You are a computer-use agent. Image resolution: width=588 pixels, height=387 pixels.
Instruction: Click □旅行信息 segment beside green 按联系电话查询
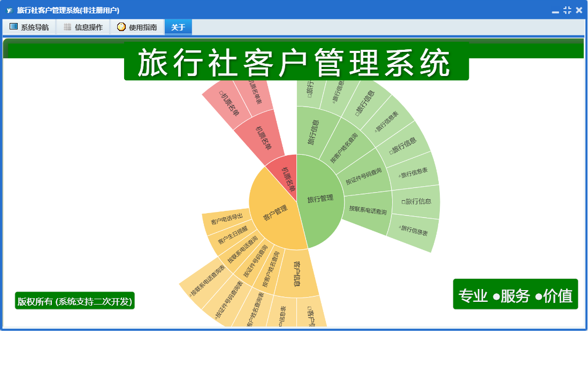pyautogui.click(x=416, y=201)
